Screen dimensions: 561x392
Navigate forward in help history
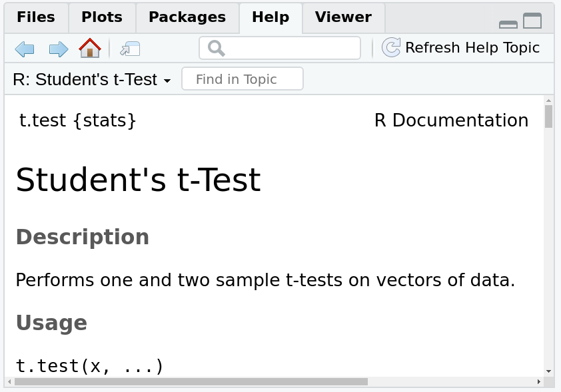click(58, 48)
